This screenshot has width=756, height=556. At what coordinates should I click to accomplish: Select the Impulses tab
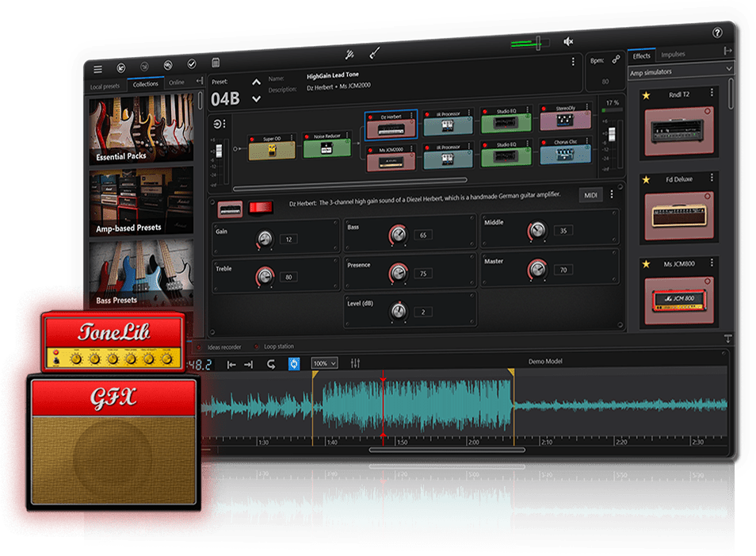point(673,54)
